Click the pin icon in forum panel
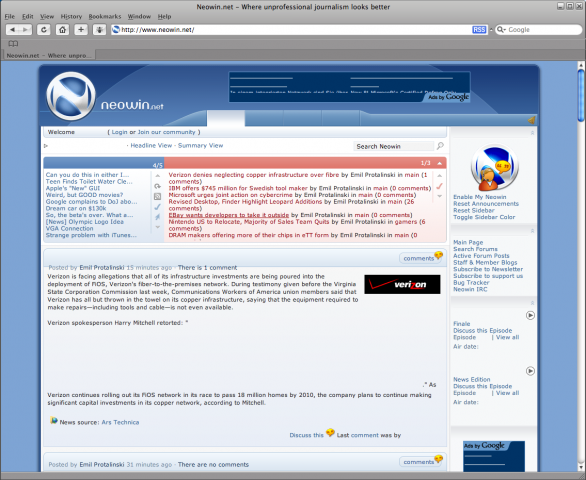Viewport: 586px width, 480px height. (x=157, y=217)
